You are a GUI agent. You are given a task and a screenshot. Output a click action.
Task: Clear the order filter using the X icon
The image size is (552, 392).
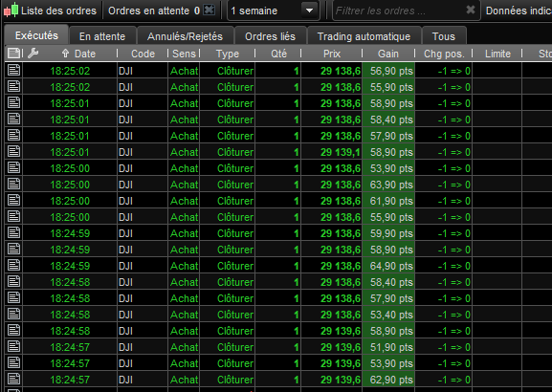[471, 10]
